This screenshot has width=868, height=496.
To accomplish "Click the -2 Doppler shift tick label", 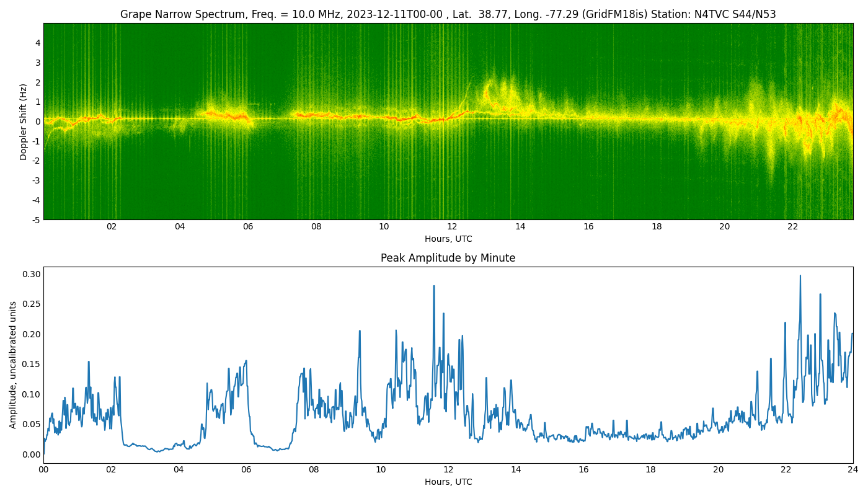I will 37,161.
